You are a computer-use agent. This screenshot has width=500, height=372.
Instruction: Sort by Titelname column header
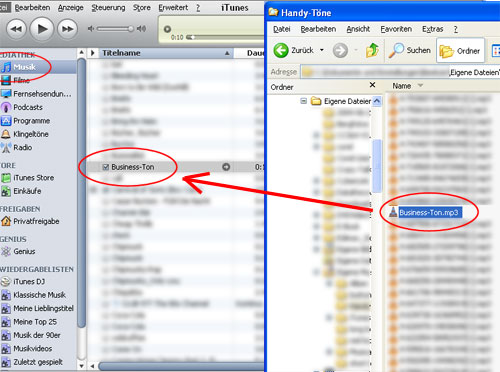click(x=165, y=53)
